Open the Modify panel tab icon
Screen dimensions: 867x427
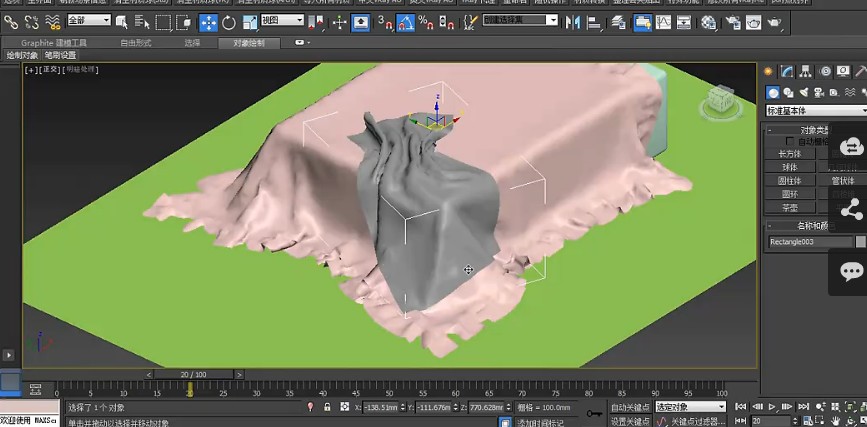click(788, 71)
